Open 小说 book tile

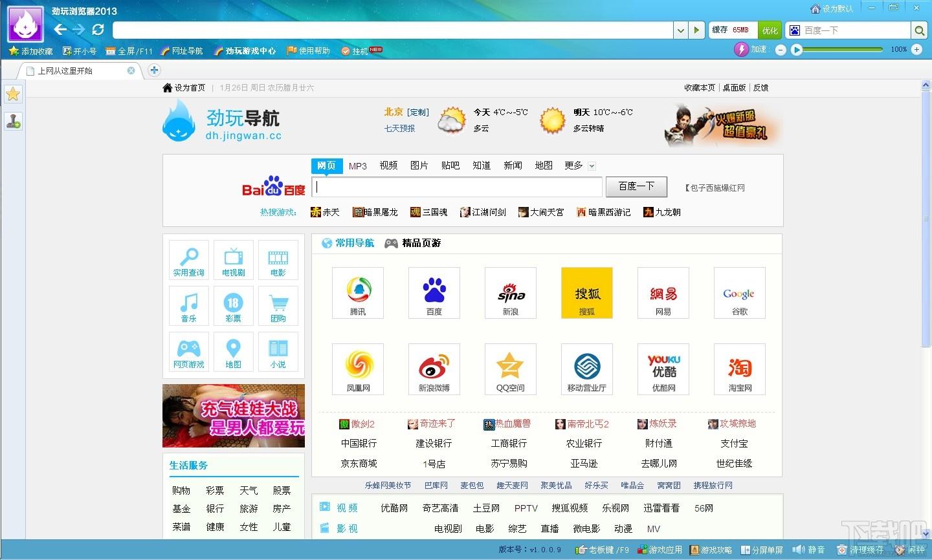278,352
